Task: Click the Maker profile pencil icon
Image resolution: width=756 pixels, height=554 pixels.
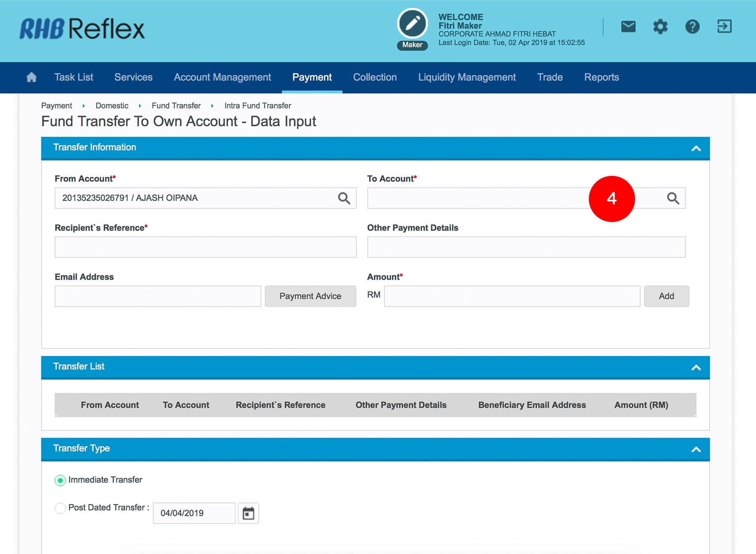Action: 412,24
